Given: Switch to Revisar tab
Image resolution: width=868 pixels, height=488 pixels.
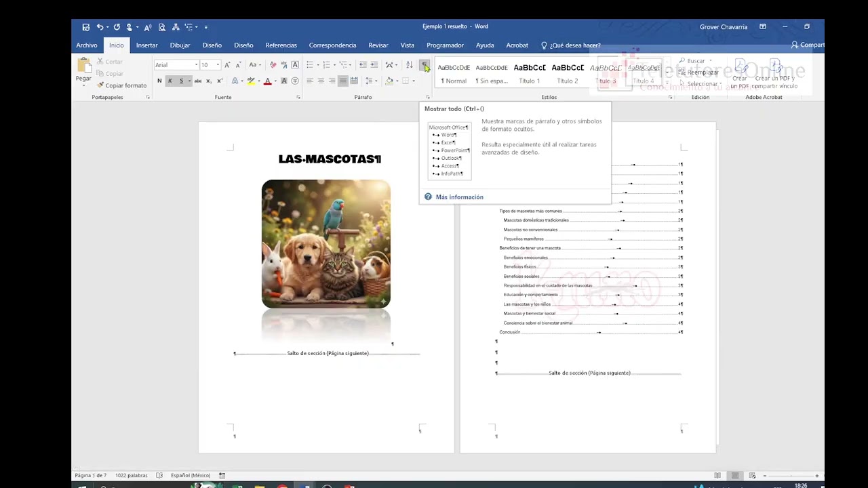Looking at the screenshot, I should [x=378, y=45].
